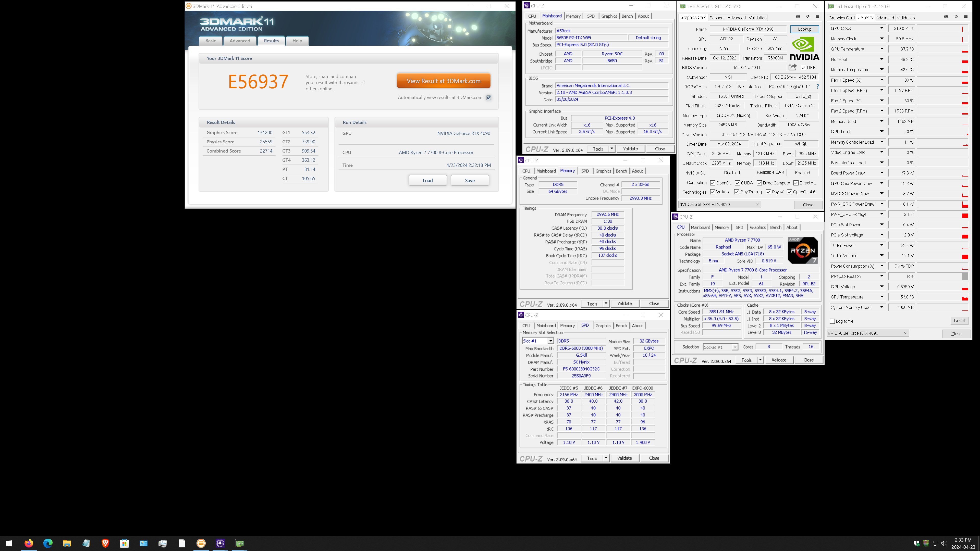Screen dimensions: 980x551
Task: Click the refresh icon in GPU-Z Sensors window
Action: [x=956, y=17]
